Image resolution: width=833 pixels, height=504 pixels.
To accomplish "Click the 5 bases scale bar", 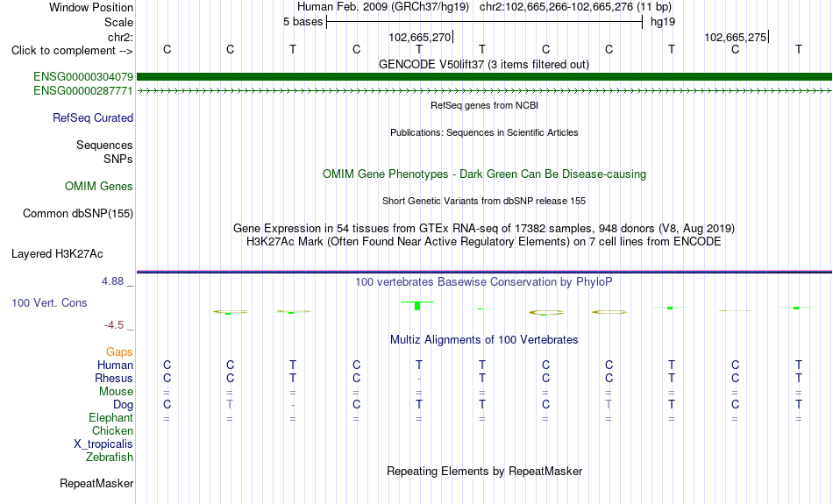I will pyautogui.click(x=484, y=22).
